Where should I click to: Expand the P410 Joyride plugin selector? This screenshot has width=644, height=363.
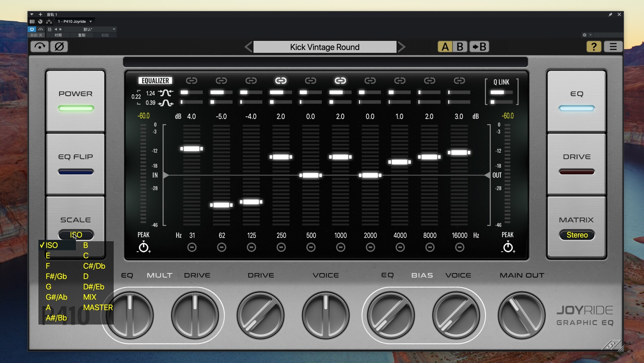click(x=91, y=21)
